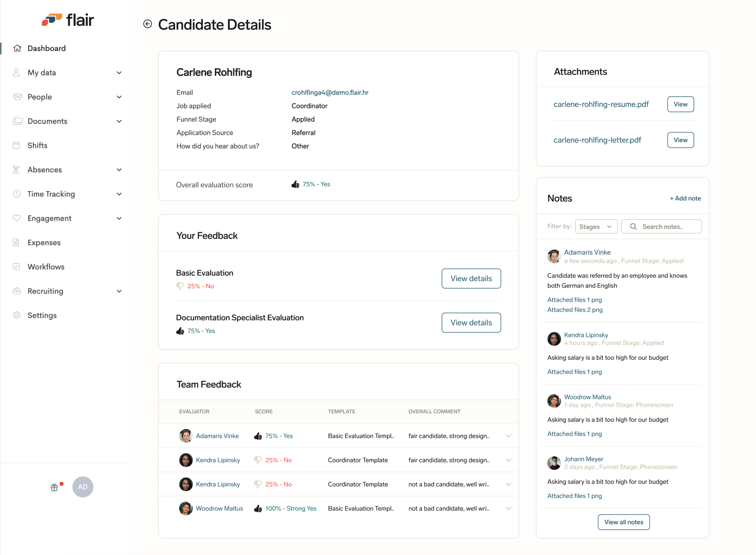Click the Settings gear icon

(x=17, y=315)
